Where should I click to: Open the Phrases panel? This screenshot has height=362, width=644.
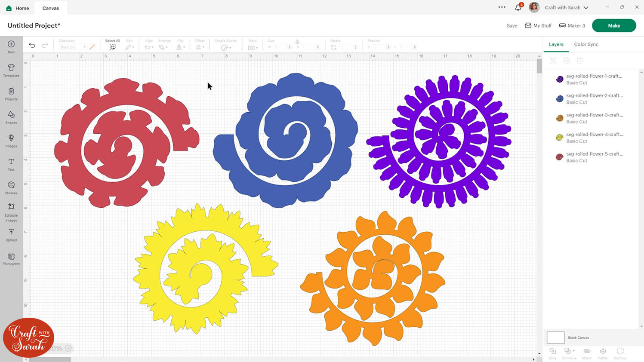click(11, 188)
